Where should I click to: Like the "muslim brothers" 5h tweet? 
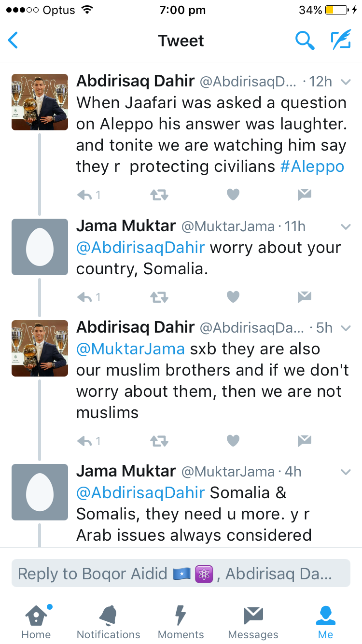[233, 440]
